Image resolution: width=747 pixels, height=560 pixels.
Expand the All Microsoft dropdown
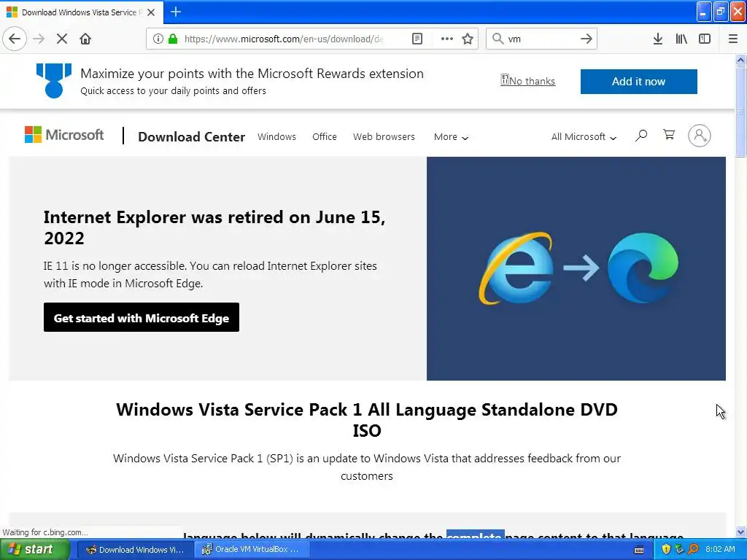(x=584, y=137)
